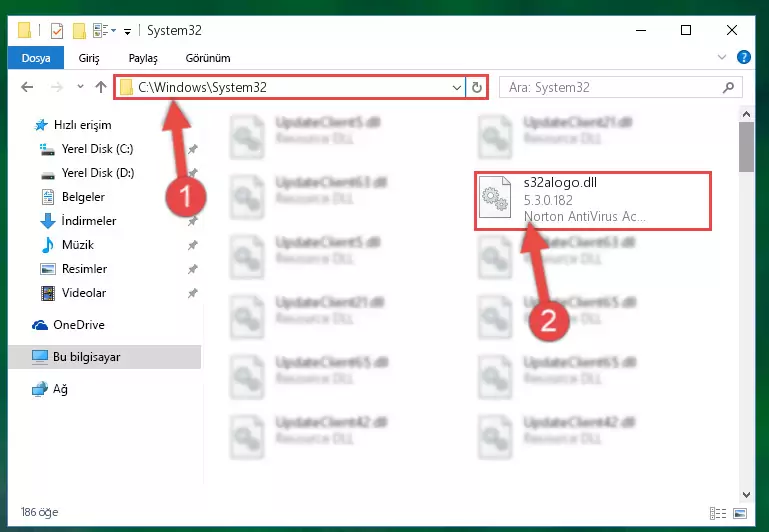This screenshot has width=769, height=532.
Task: Switch to the Giriş ribbon tab
Action: coord(89,58)
